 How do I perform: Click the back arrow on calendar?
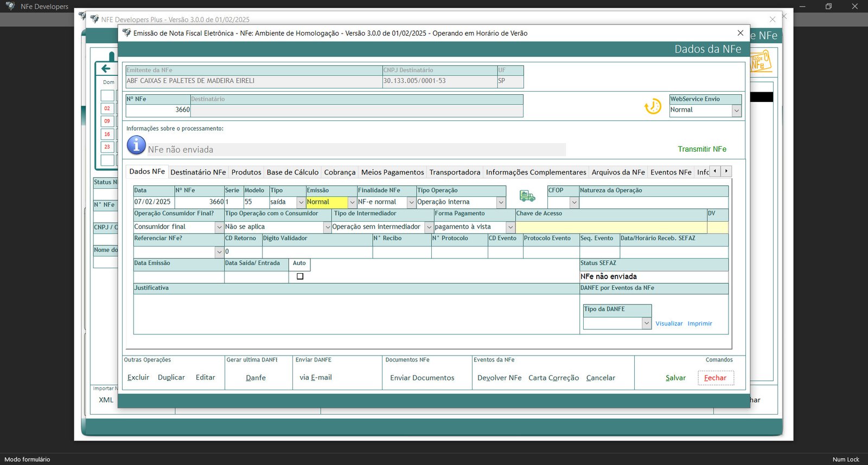click(106, 68)
